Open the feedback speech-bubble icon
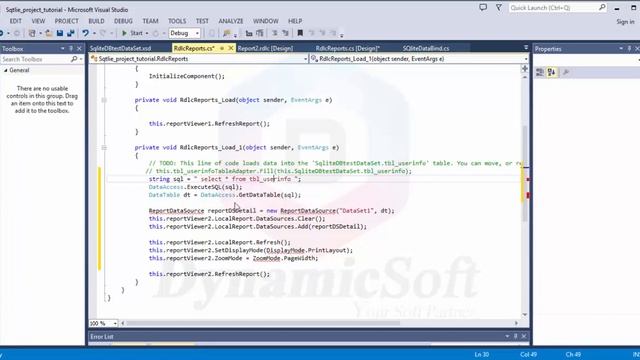Screen dimensions: 640x360 (483, 7)
